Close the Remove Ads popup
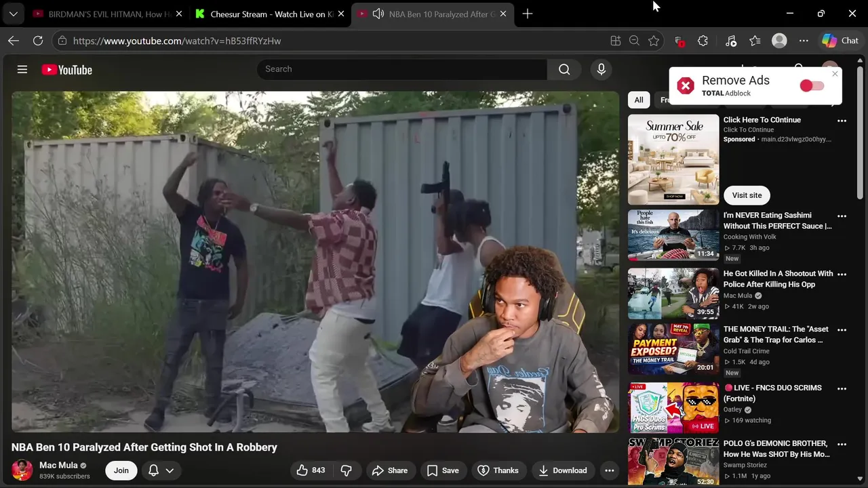 click(x=835, y=74)
